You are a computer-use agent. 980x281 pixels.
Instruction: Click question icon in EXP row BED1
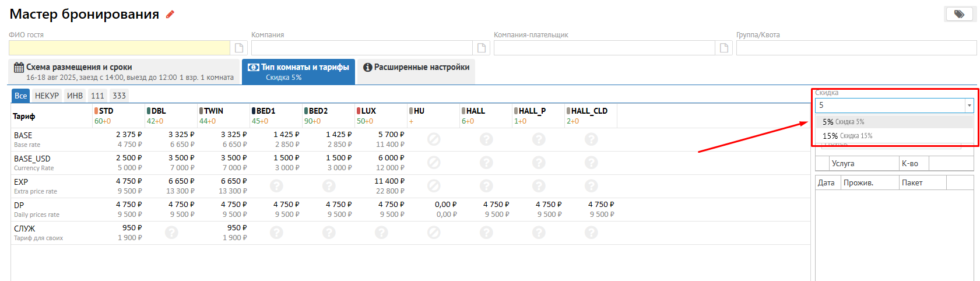pos(276,186)
